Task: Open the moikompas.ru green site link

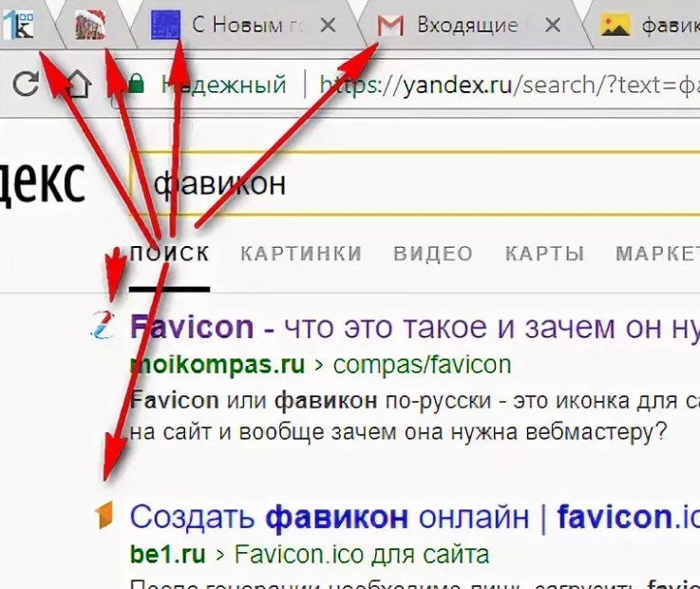Action: pyautogui.click(x=218, y=365)
